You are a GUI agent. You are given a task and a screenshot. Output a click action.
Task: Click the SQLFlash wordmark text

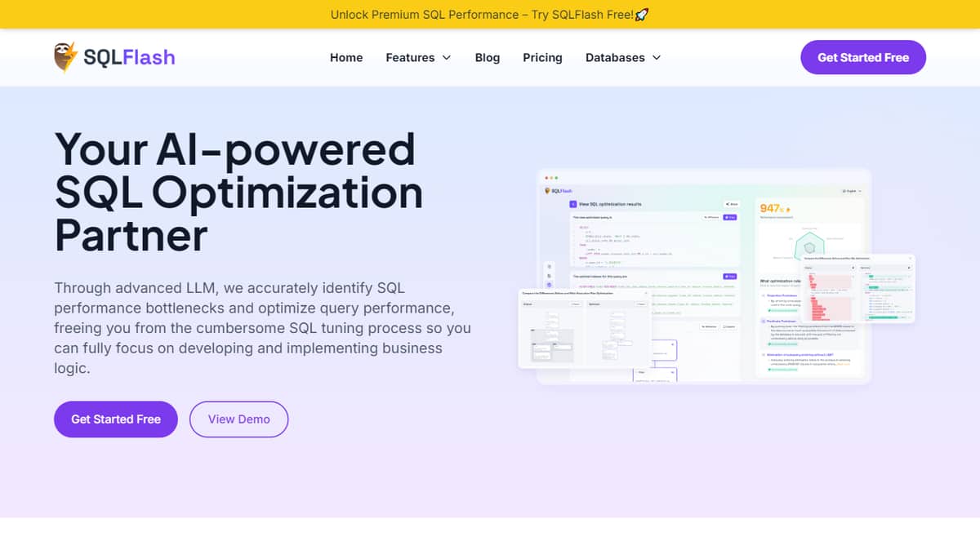(129, 57)
